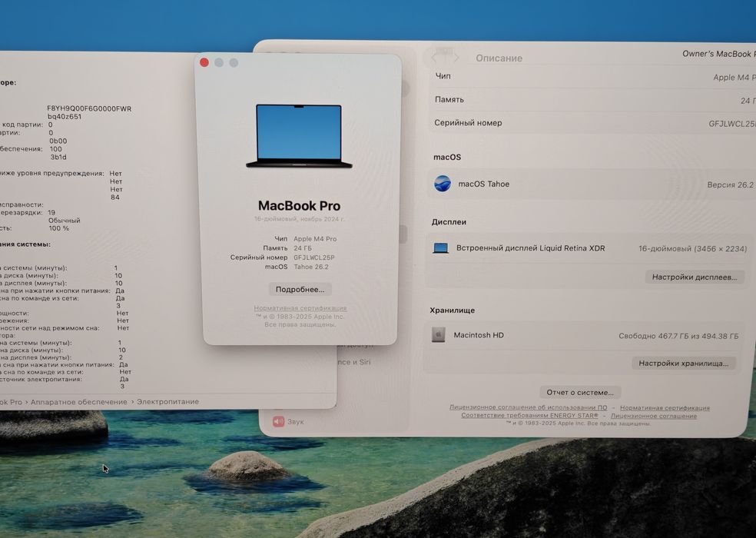Click Встроенный дисплей Liquid Retina XDR text
Image resolution: width=756 pixels, height=538 pixels.
(530, 248)
